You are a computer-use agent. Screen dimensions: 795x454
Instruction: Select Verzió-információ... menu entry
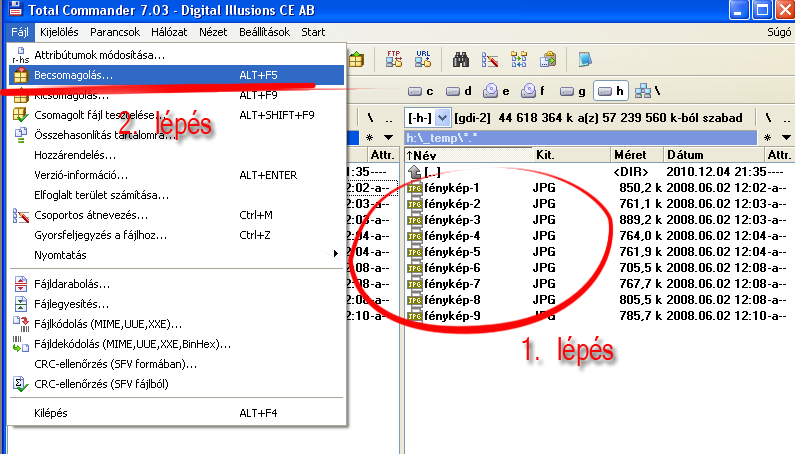point(176,176)
